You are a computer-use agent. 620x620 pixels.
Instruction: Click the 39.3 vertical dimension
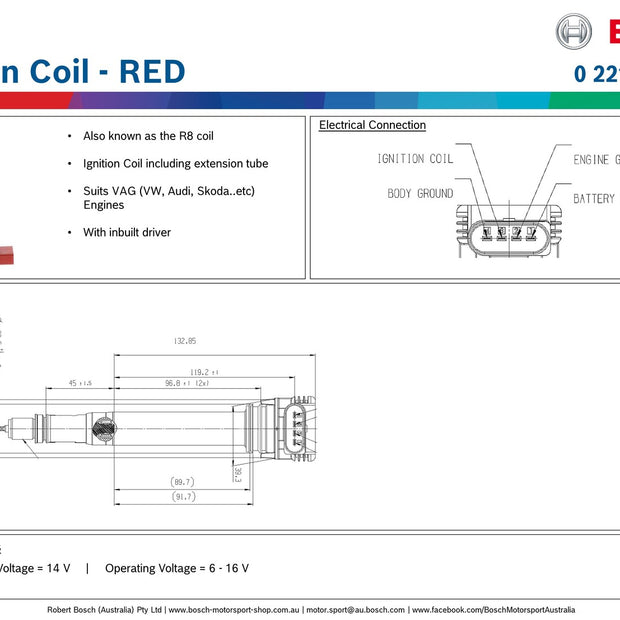pyautogui.click(x=237, y=474)
